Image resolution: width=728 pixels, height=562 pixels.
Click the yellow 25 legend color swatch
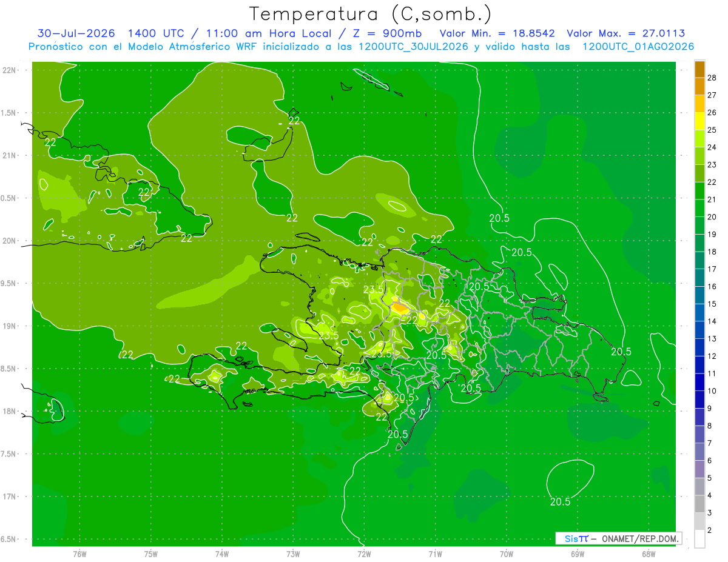point(699,121)
